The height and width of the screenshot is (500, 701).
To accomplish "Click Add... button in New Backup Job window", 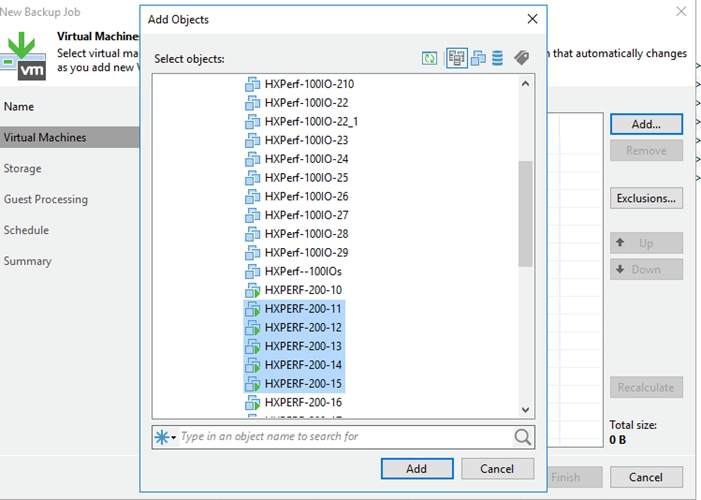I will pyautogui.click(x=646, y=124).
